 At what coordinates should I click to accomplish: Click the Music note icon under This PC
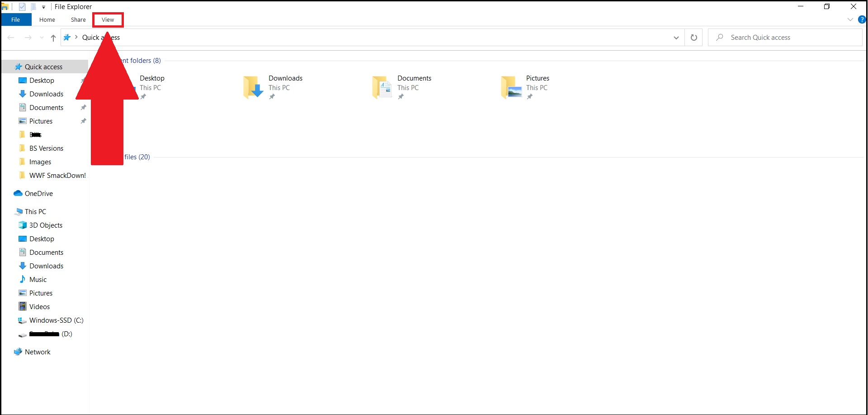23,280
